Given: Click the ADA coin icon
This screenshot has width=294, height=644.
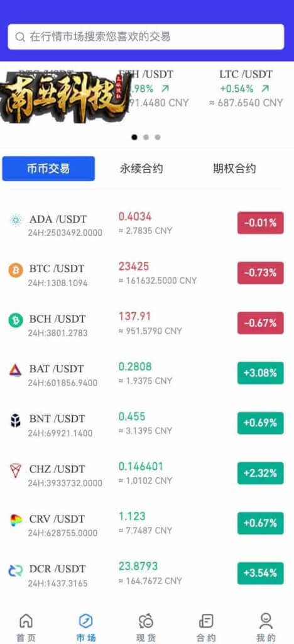Looking at the screenshot, I should tap(16, 221).
